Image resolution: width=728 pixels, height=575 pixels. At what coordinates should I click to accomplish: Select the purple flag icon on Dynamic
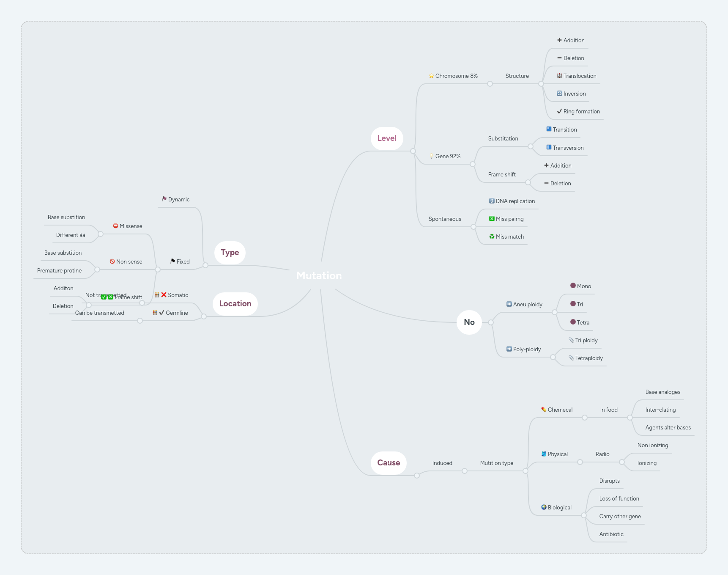[x=164, y=199]
